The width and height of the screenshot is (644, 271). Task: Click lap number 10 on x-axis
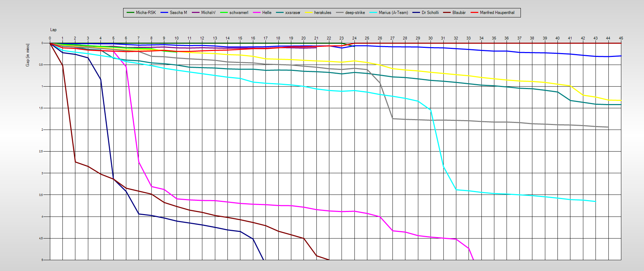pos(177,38)
